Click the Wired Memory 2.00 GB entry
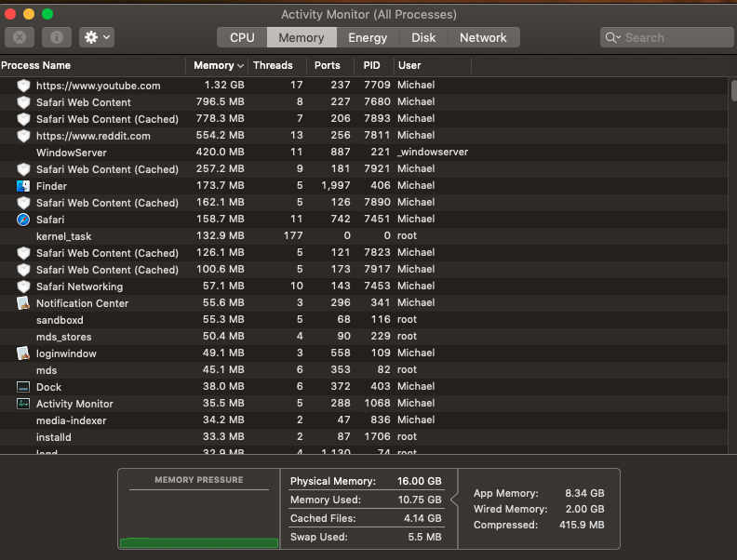 (539, 509)
